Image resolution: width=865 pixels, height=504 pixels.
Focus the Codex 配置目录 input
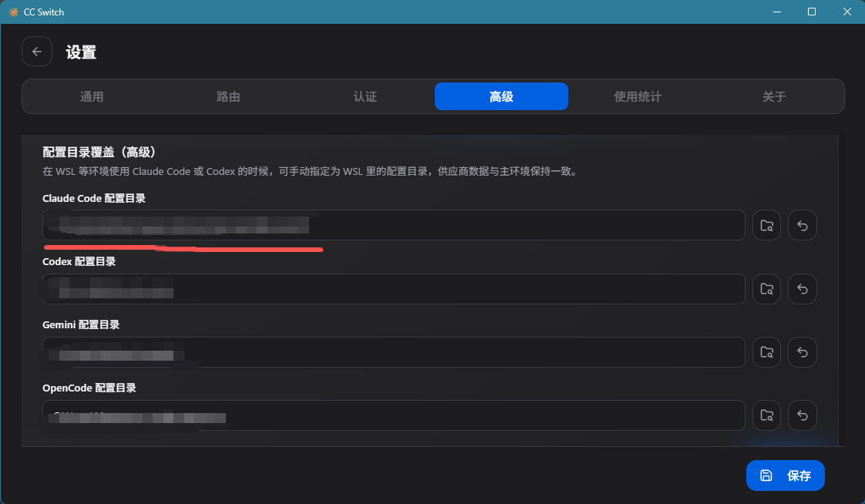tap(394, 288)
